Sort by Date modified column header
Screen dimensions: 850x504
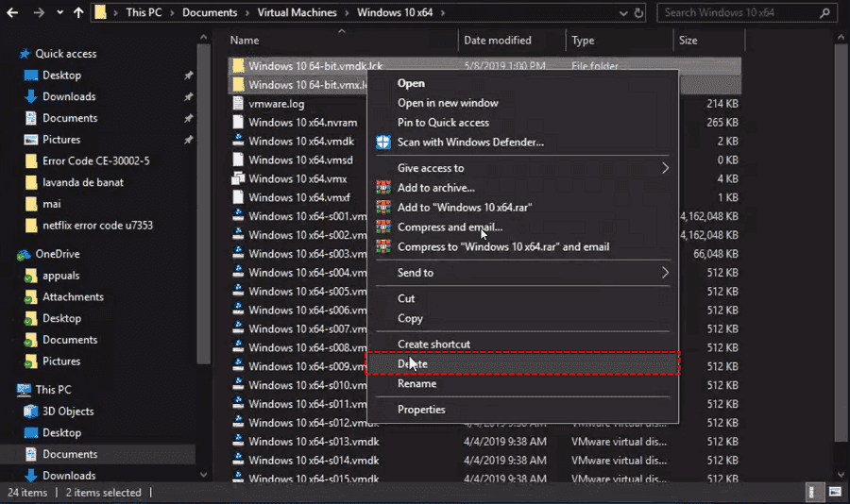[497, 40]
